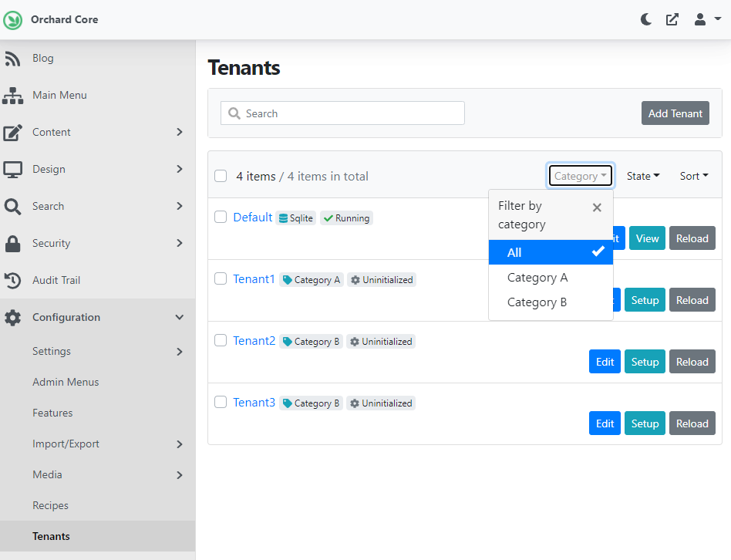Click the tenant Search input field
Image resolution: width=731 pixels, height=560 pixels.
(x=342, y=113)
